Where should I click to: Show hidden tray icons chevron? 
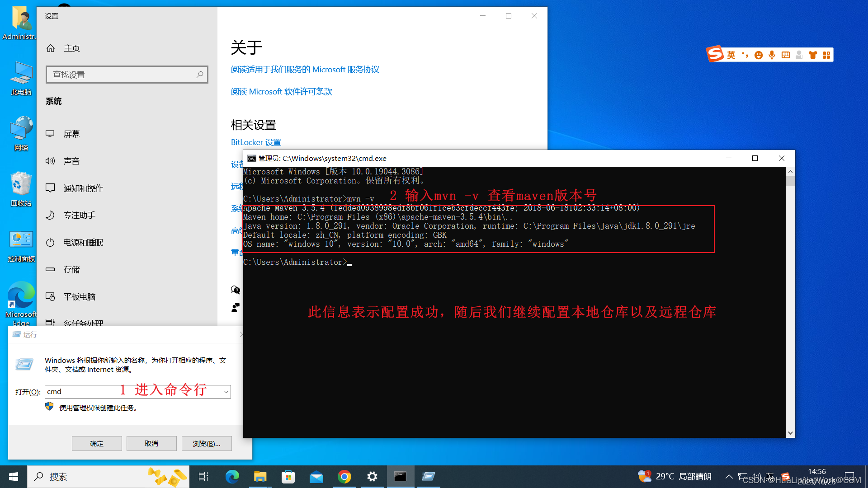click(x=729, y=477)
